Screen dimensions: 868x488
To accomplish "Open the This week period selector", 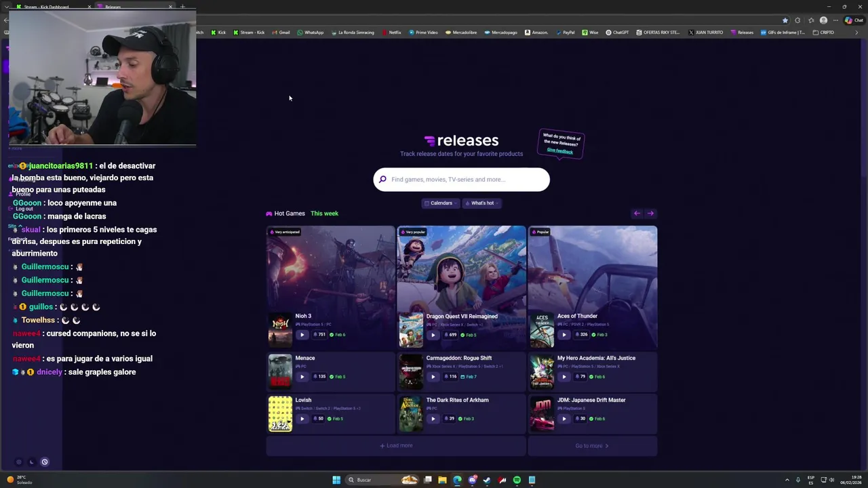I will click(x=324, y=213).
